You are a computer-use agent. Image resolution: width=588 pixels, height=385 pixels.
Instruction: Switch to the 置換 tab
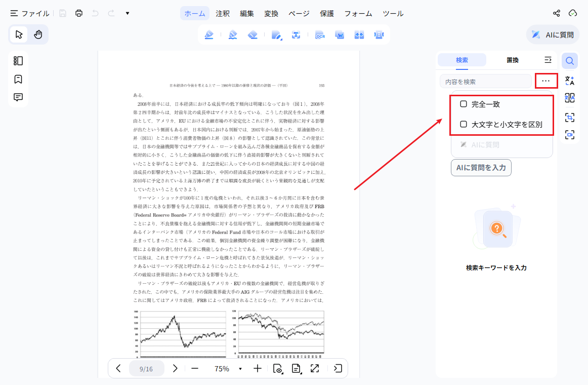(x=513, y=60)
